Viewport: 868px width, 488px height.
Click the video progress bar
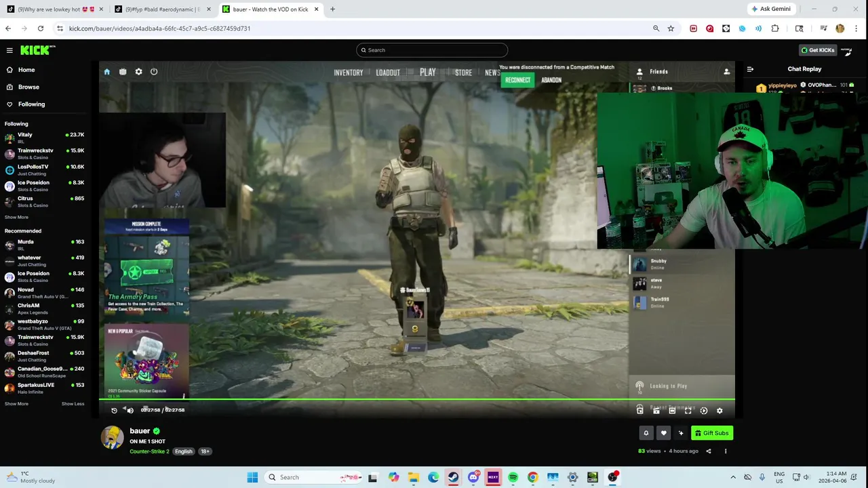coord(417,400)
